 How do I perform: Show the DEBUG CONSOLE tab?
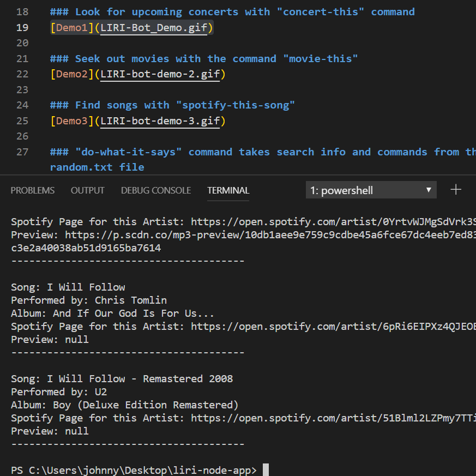tap(156, 190)
